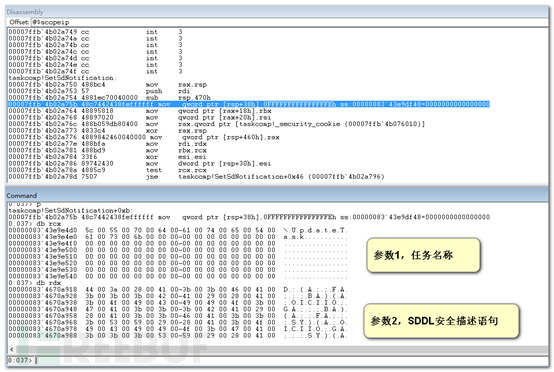
Task: Select the highlighted line at 4b02a75b
Action: (249, 104)
